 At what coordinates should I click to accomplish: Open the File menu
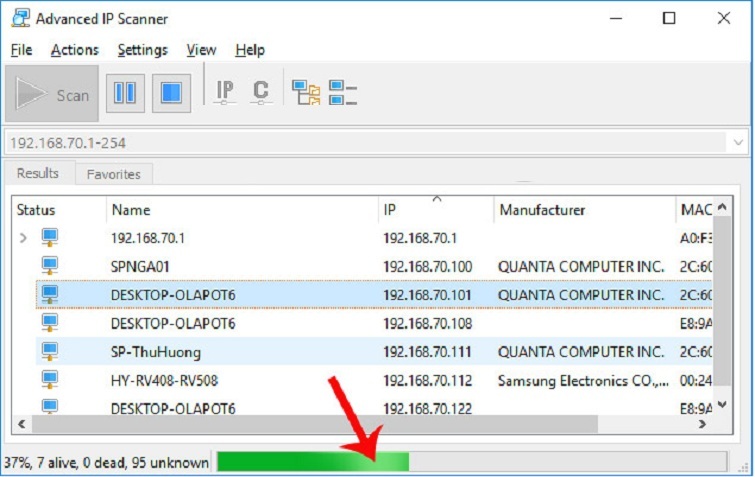point(21,50)
